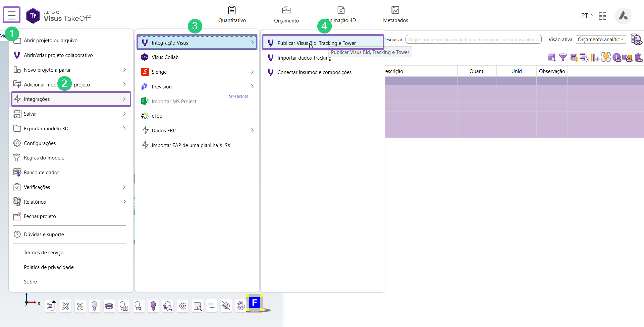Open the AltoQi user profile avatar

coord(623,16)
